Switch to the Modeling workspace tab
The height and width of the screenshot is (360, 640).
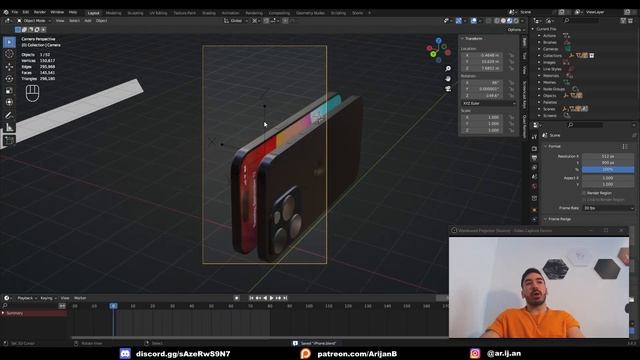(113, 13)
